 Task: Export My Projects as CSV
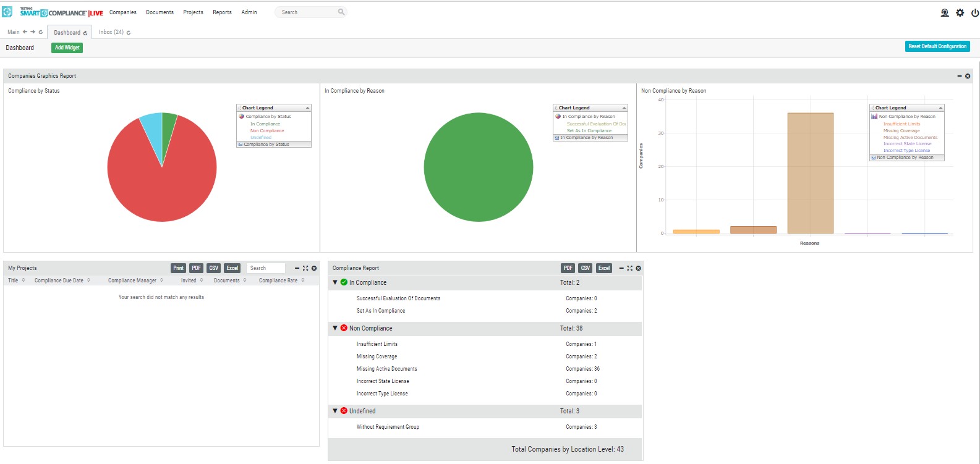tap(214, 268)
